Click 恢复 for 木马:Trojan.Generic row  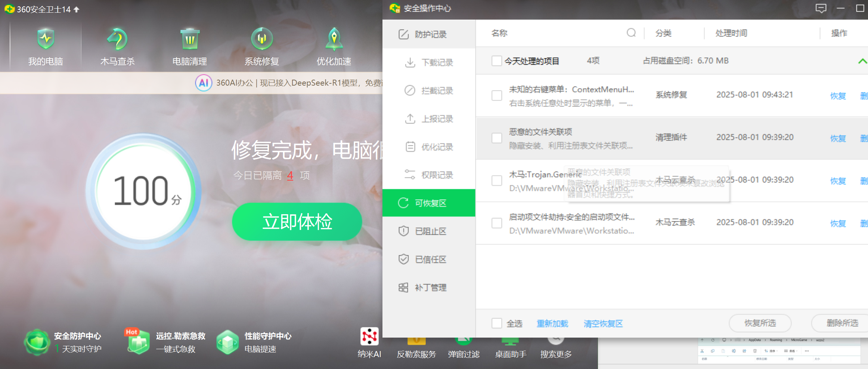838,181
